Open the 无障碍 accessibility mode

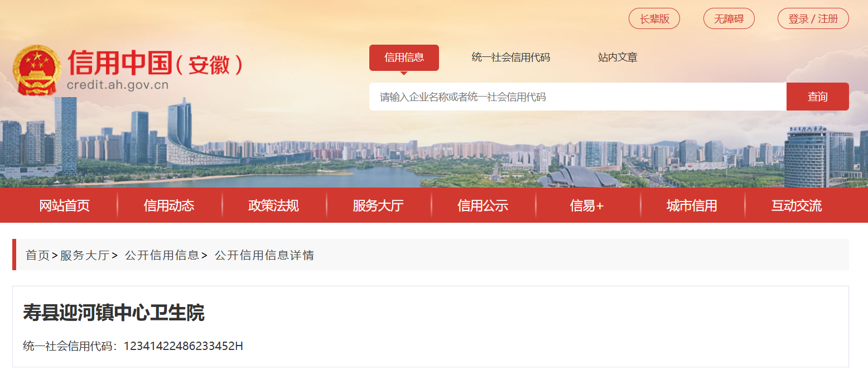(x=729, y=18)
